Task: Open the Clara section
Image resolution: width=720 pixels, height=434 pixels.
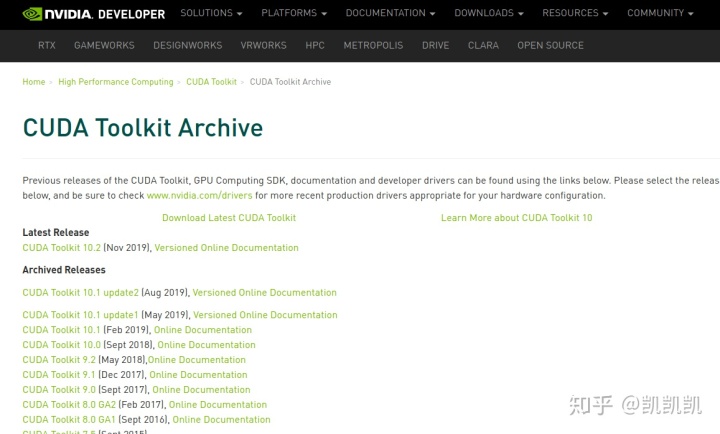Action: 483,45
